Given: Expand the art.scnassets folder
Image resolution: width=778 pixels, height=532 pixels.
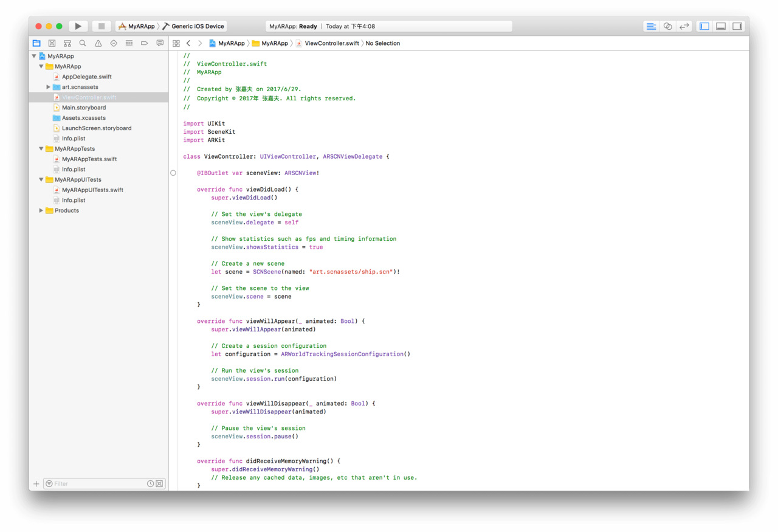Looking at the screenshot, I should pyautogui.click(x=49, y=87).
